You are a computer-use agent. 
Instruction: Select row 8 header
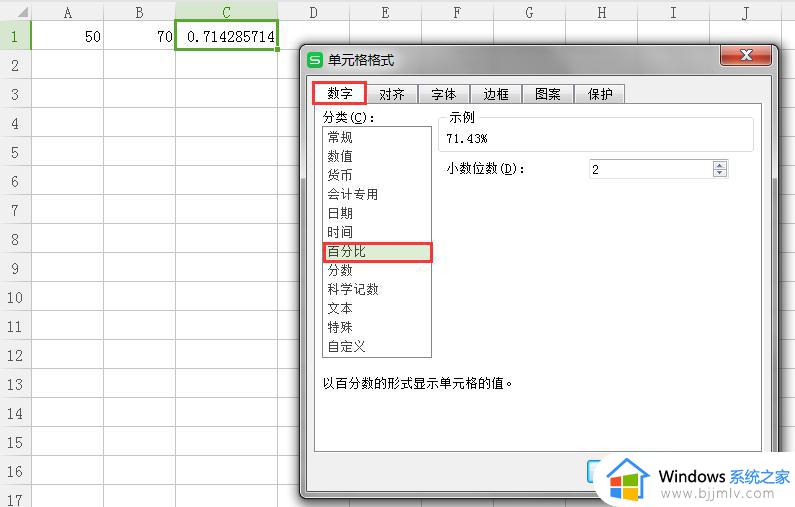coord(15,239)
